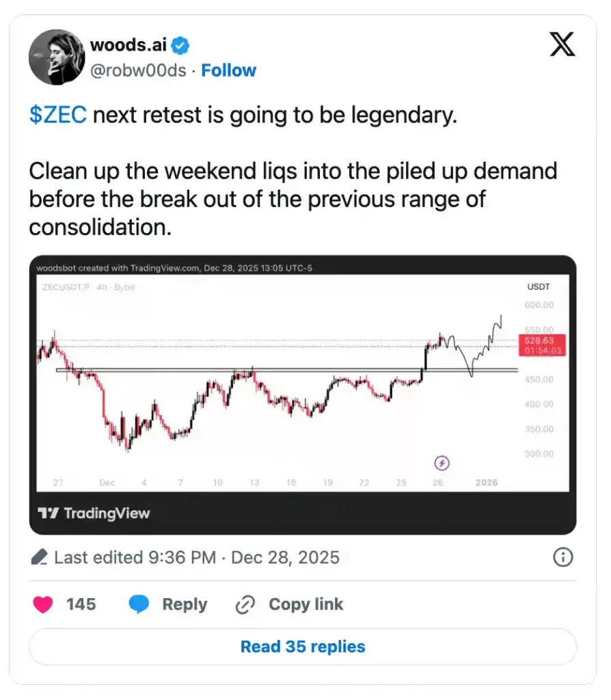The image size is (611, 700).
Task: Open the woods.ai profile avatar
Action: (57, 57)
